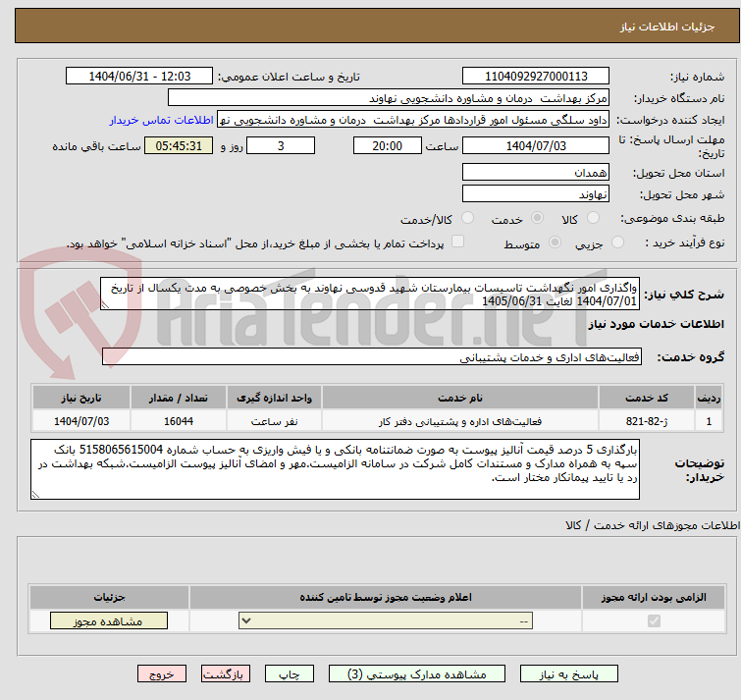Click the تعداد / مقدار column header
The image size is (741, 700).
tap(179, 398)
